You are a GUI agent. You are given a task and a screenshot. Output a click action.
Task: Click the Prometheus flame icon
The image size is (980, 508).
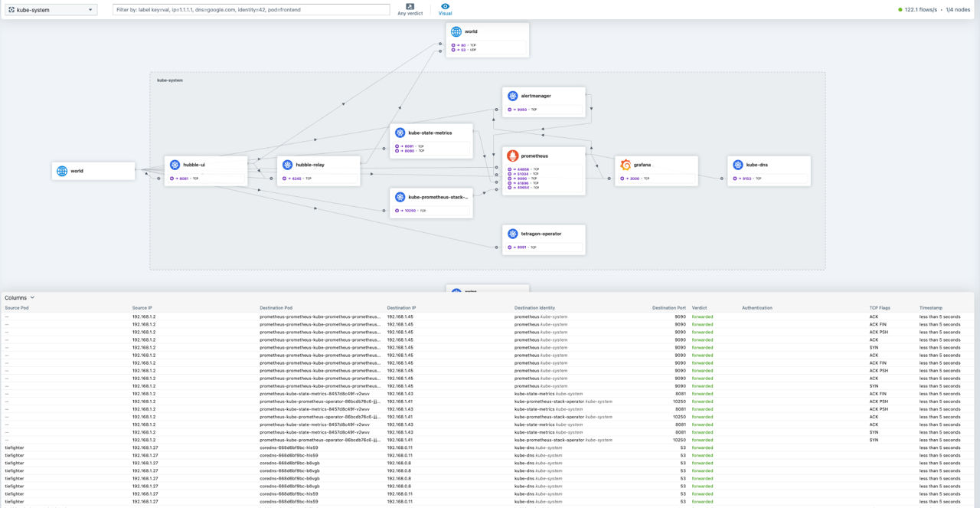[x=512, y=156]
